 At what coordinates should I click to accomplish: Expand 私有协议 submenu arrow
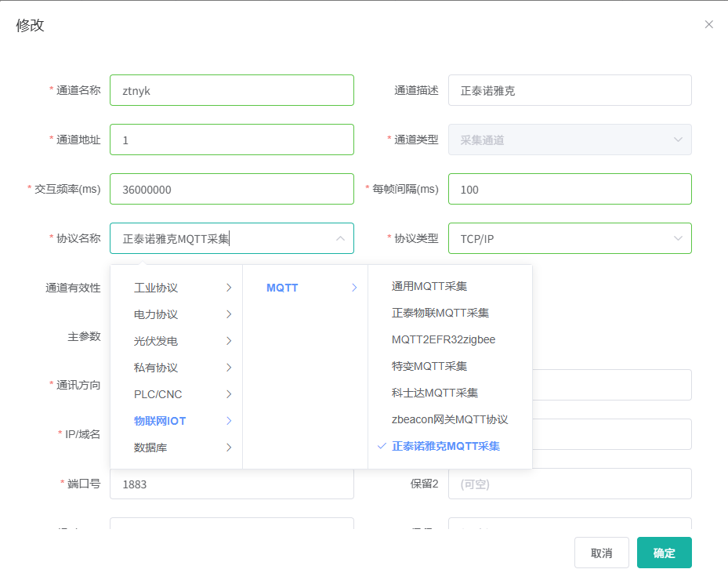click(229, 368)
